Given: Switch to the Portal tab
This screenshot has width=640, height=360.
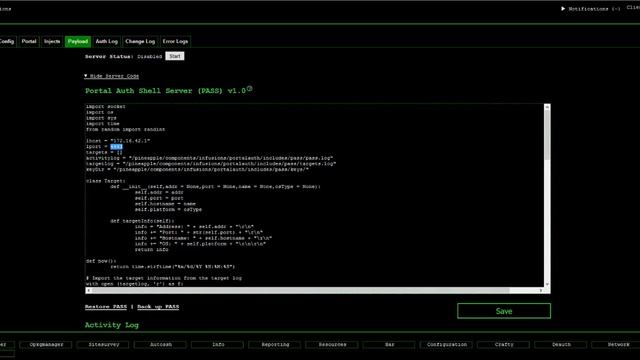Looking at the screenshot, I should pos(29,41).
